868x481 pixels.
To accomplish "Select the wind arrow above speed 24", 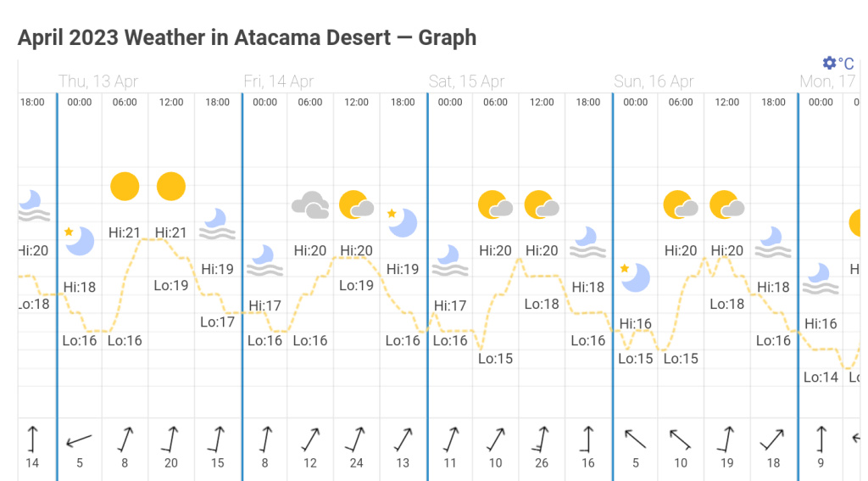I will (356, 439).
